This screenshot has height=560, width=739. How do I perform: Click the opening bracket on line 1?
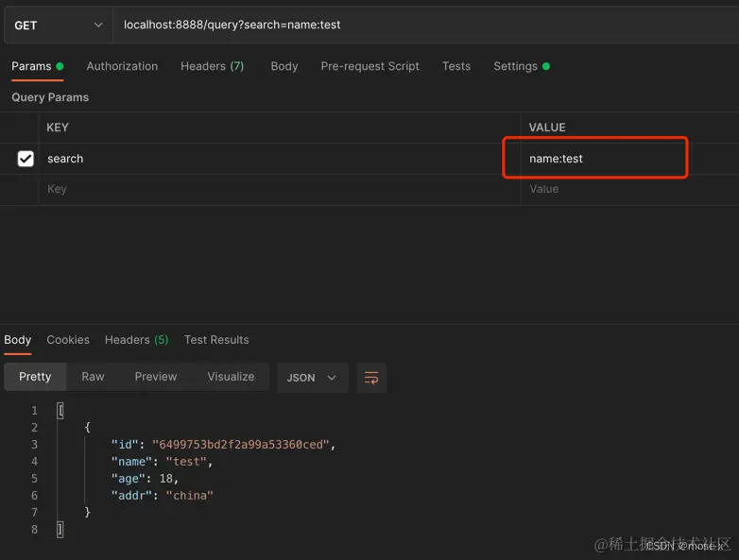click(x=60, y=411)
